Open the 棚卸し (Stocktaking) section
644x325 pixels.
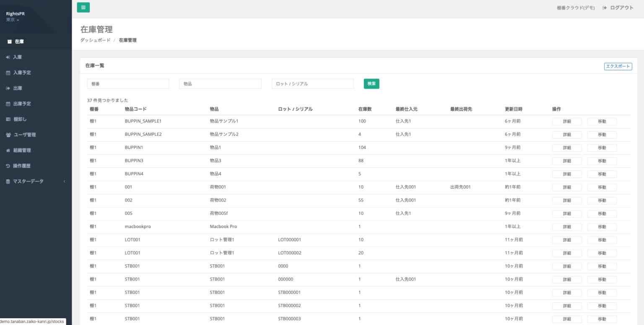19,119
